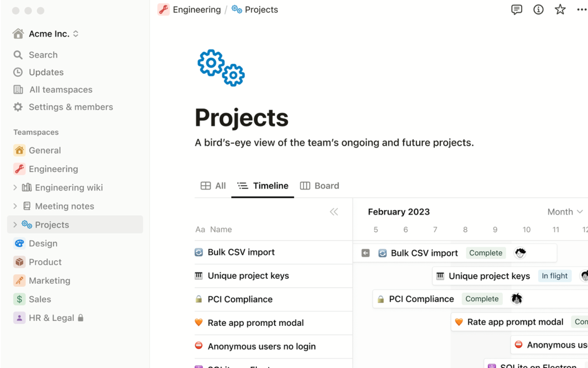Expand the Projects tree item in sidebar
The image size is (588, 368).
[15, 224]
